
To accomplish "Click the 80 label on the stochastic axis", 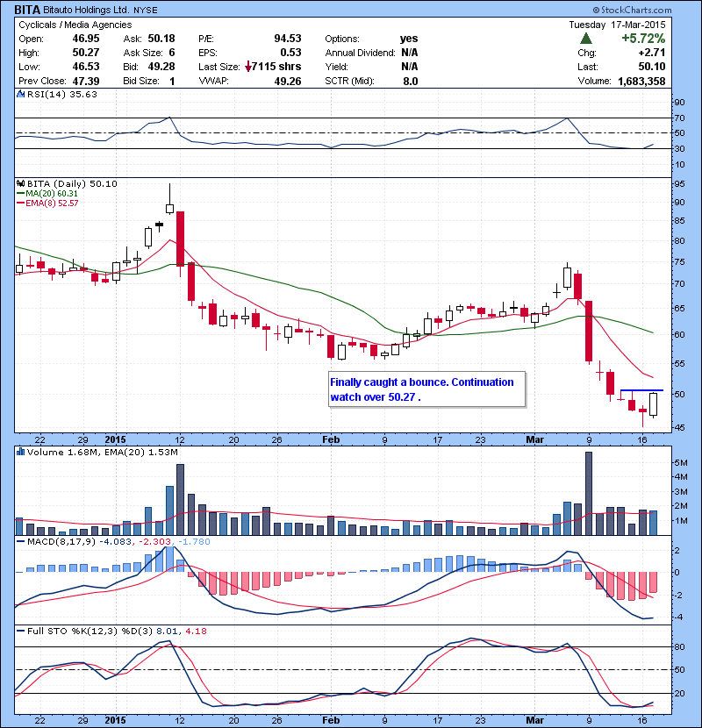I will pyautogui.click(x=679, y=646).
